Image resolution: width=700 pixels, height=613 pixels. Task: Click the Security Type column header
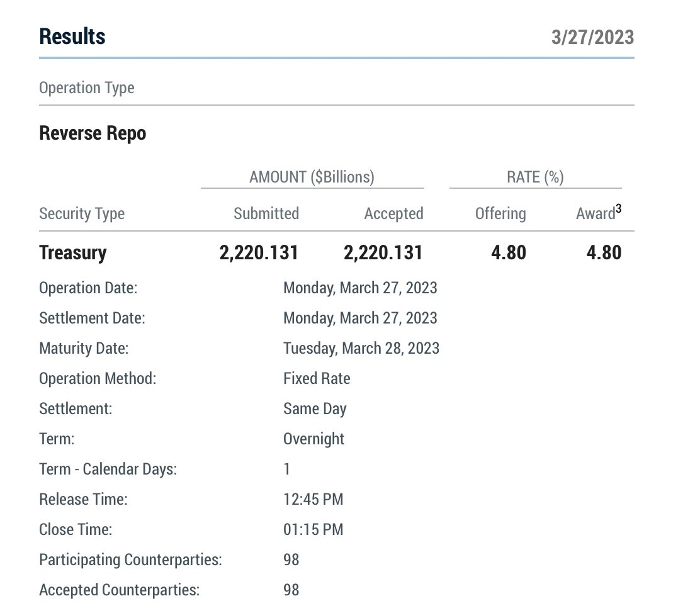click(x=82, y=214)
